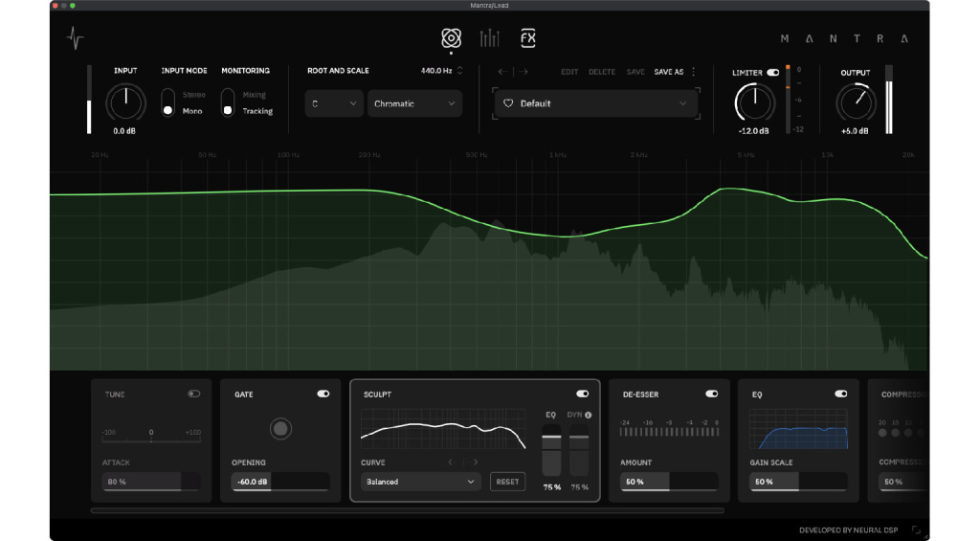980x541 pixels.
Task: Click the Neural DSP waveform logo
Action: coord(76,38)
